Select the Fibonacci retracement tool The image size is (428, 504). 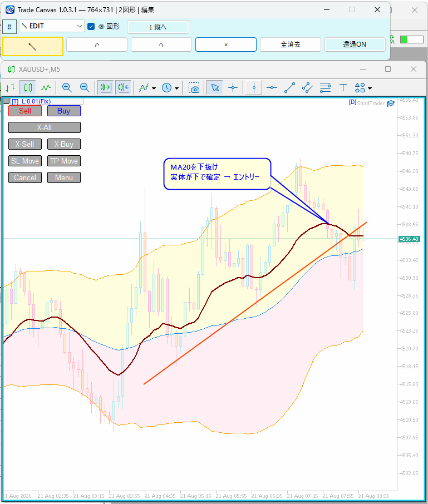[x=325, y=87]
